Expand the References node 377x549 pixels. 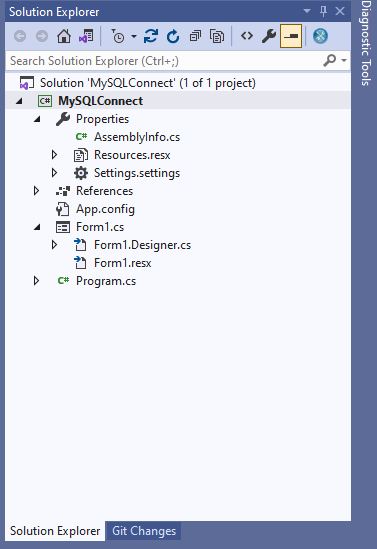[36, 191]
